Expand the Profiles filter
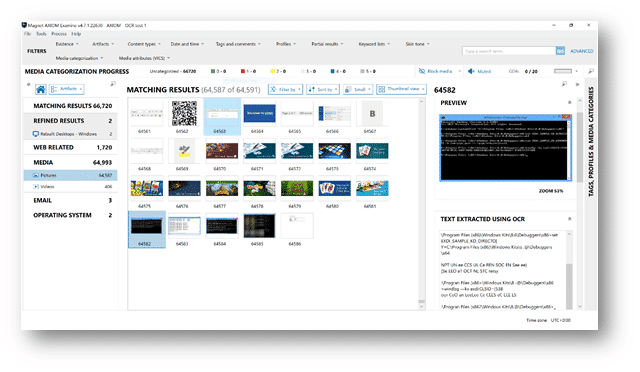 click(286, 44)
